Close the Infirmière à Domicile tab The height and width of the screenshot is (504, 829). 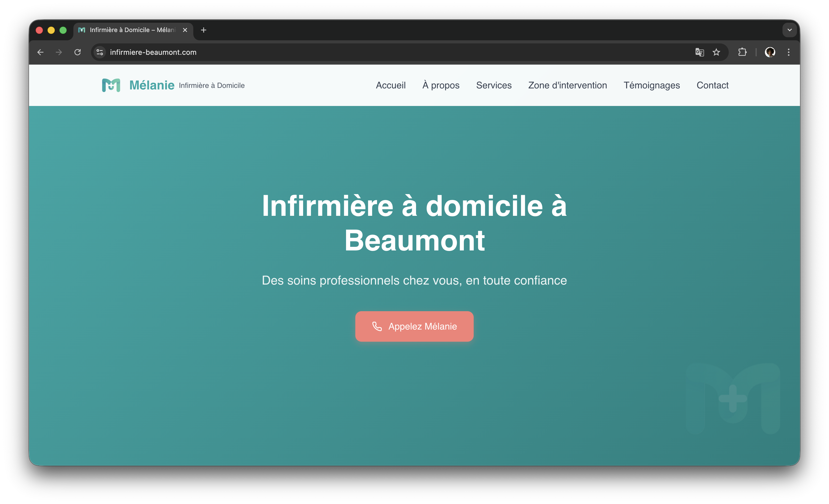pyautogui.click(x=185, y=30)
